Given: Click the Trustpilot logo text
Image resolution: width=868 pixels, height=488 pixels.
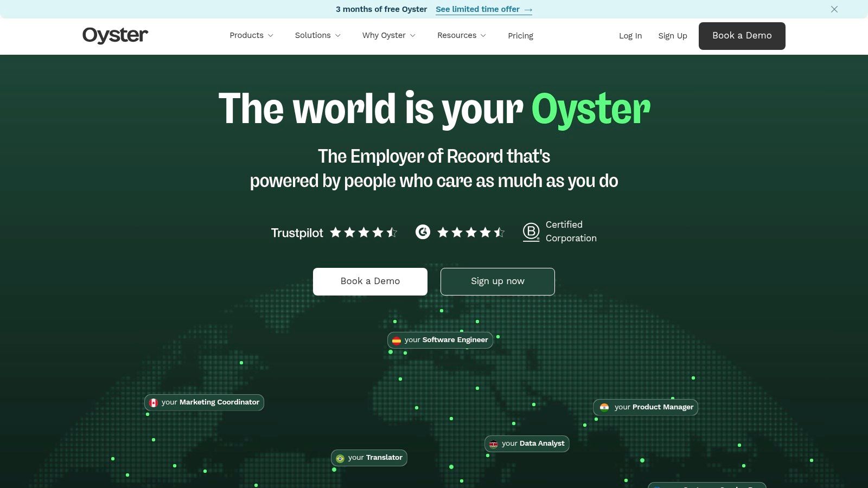Looking at the screenshot, I should (x=297, y=233).
